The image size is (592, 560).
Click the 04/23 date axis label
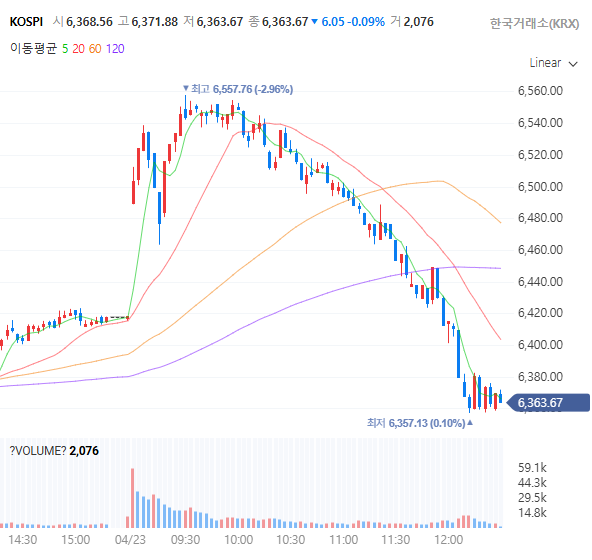coord(130,540)
